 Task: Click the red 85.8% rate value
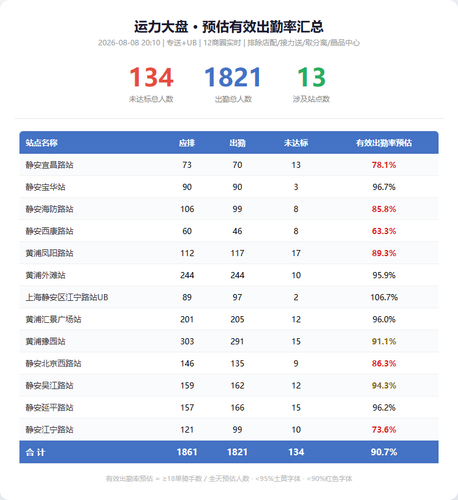[384, 209]
